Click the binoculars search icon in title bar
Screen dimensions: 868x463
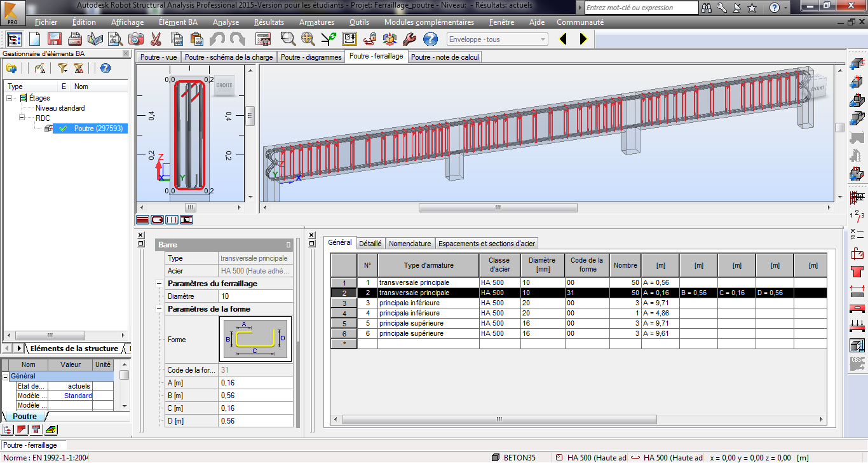pyautogui.click(x=706, y=8)
